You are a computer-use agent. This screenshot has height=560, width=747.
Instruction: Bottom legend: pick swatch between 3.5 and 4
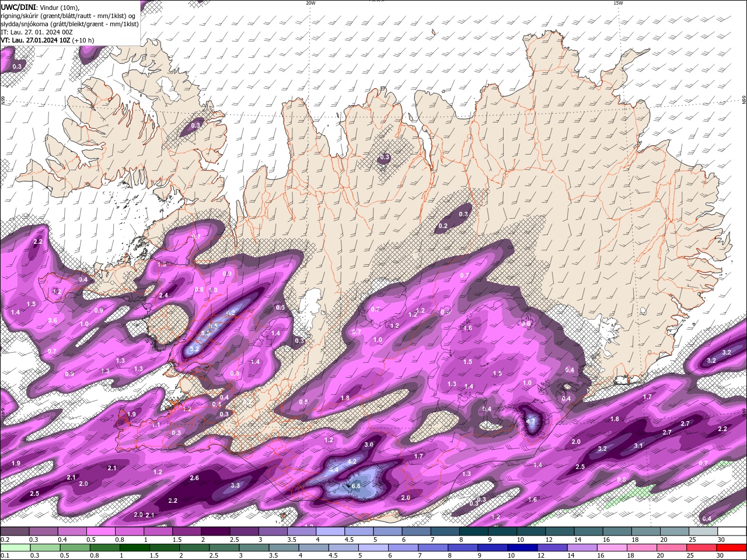[284, 548]
